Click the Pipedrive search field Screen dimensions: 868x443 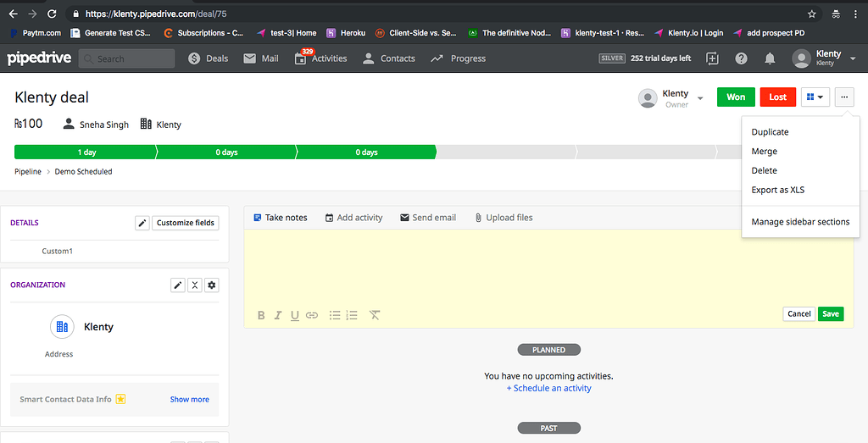click(127, 58)
